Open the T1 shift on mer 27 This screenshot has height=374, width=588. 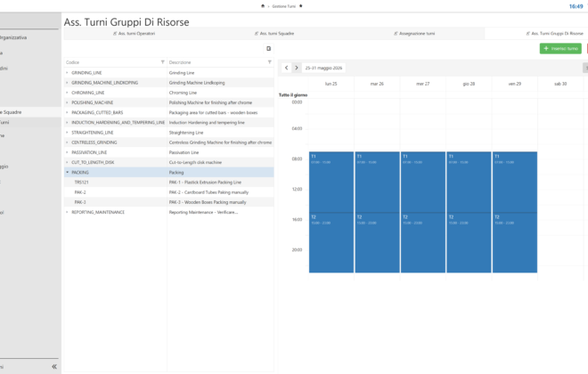coord(423,183)
